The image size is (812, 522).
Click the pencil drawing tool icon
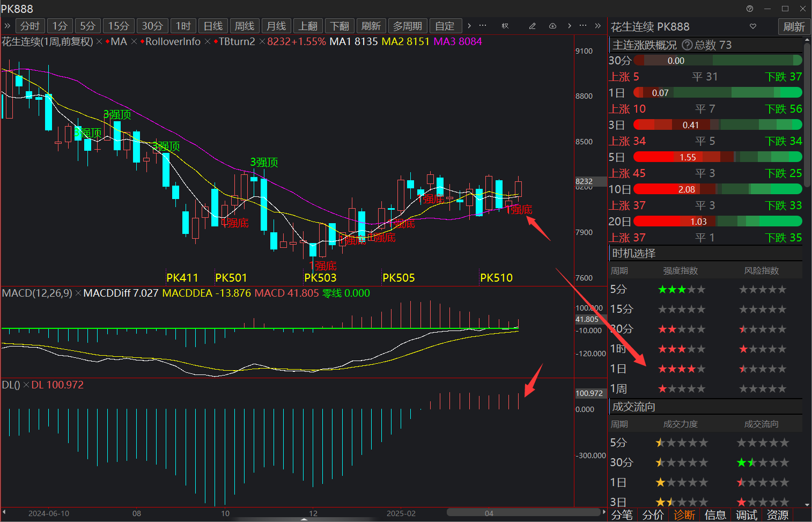click(532, 26)
